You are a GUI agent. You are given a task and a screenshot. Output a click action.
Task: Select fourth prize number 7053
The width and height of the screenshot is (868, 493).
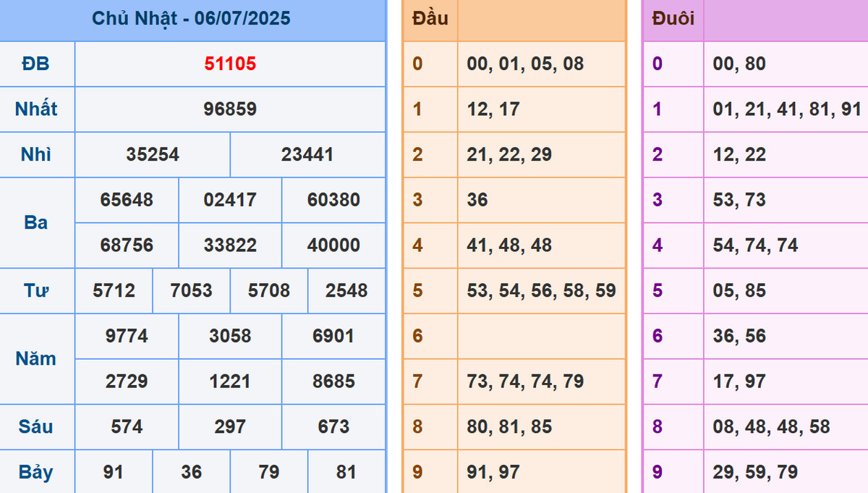point(192,291)
